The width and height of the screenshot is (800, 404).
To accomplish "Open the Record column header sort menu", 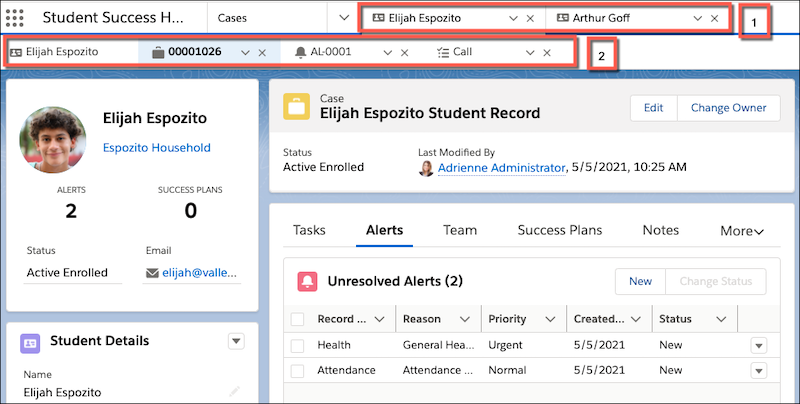I will [379, 319].
